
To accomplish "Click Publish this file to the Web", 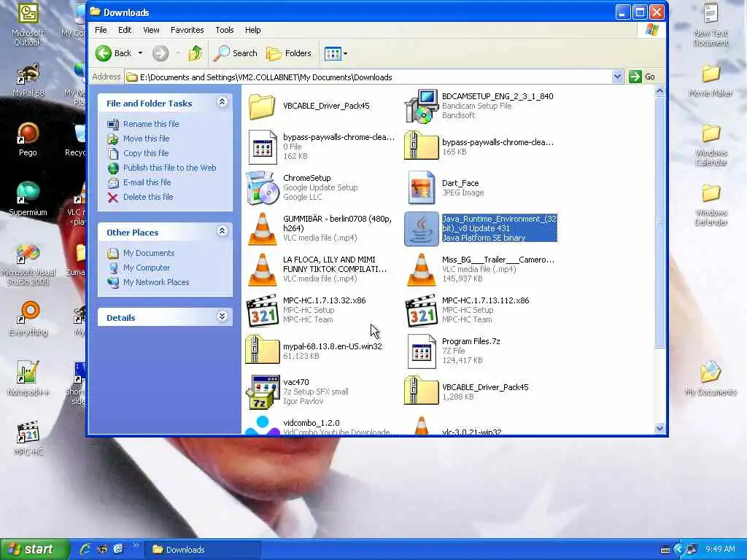I will coord(169,168).
